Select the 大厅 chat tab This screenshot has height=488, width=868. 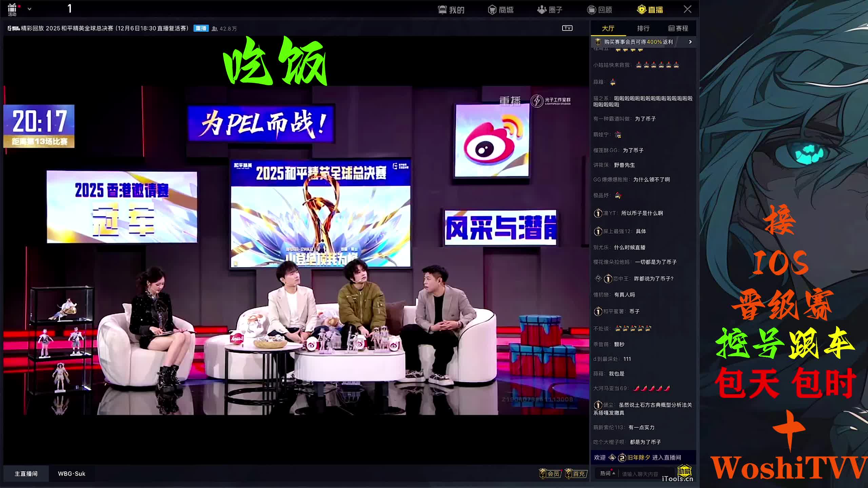point(608,28)
